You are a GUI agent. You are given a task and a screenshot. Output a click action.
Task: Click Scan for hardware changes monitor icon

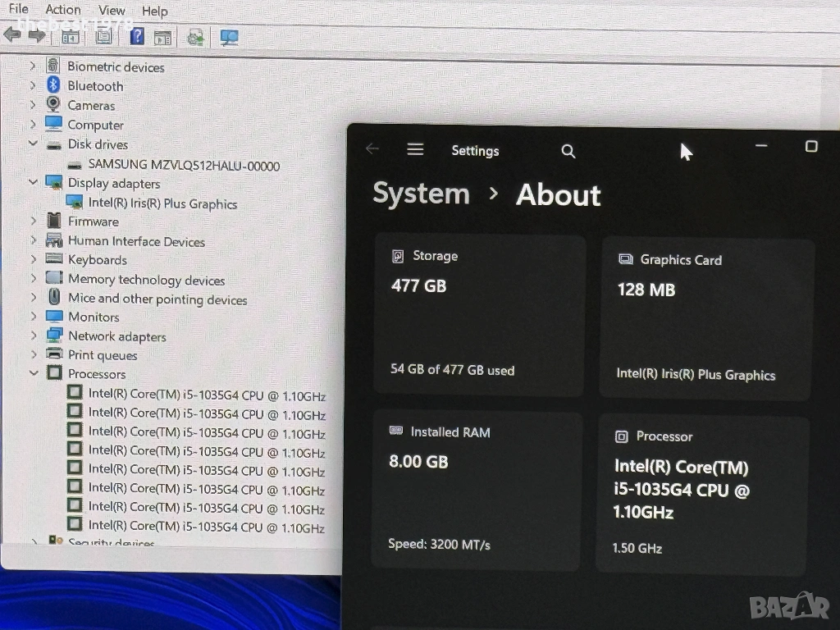[x=230, y=37]
